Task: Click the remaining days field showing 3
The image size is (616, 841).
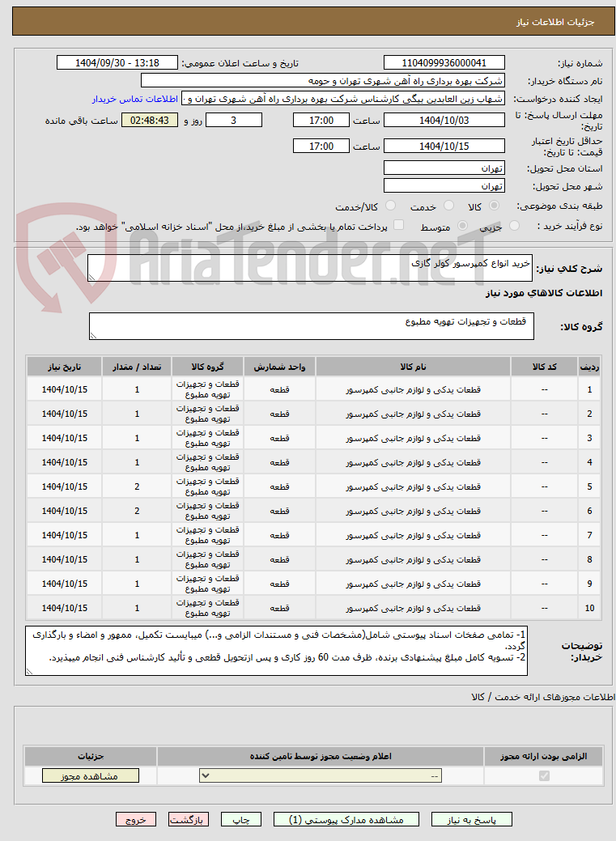Action: (234, 120)
